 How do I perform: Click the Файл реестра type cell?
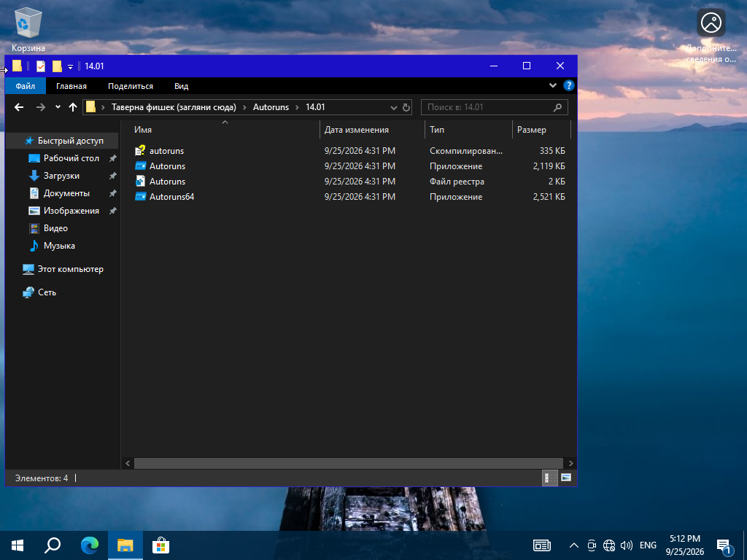pyautogui.click(x=457, y=182)
